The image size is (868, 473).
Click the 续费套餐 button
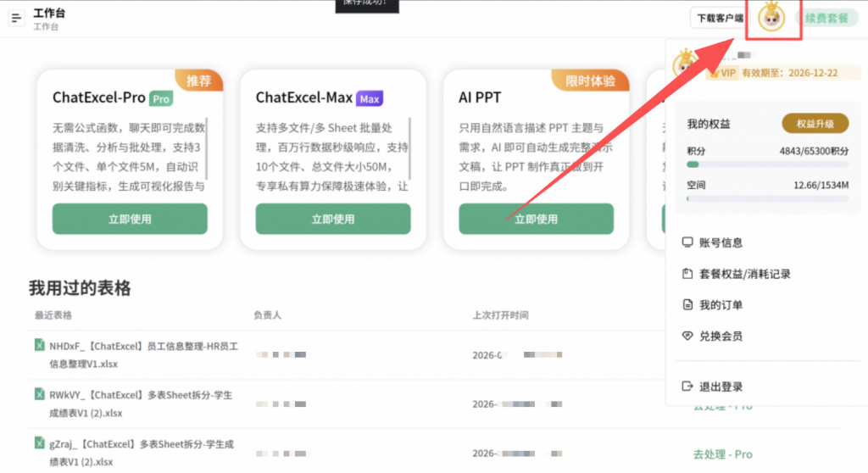pos(826,19)
